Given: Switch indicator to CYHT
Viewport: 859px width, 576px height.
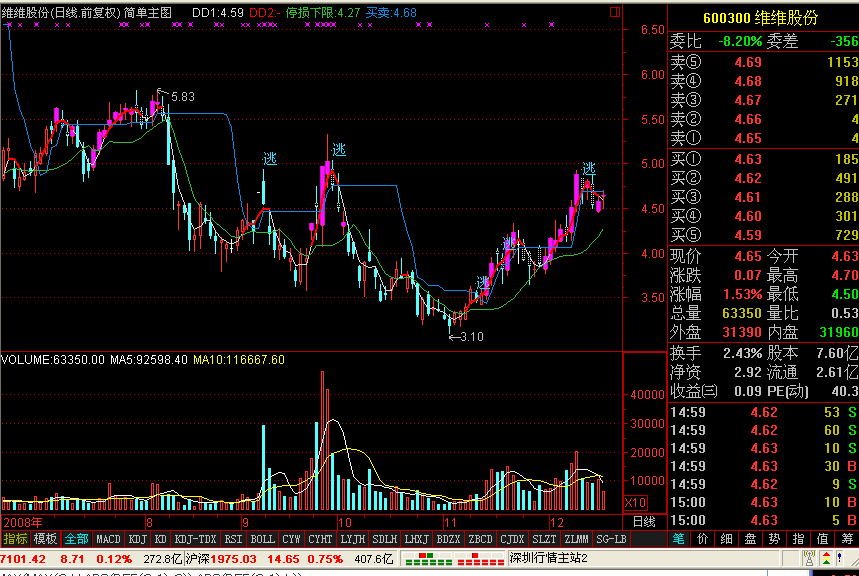Looking at the screenshot, I should coord(320,539).
